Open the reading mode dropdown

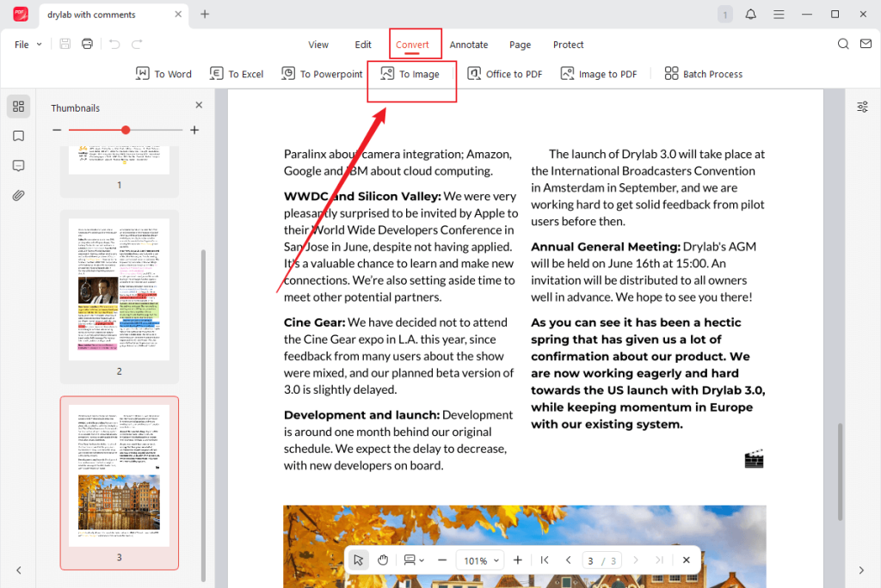413,560
